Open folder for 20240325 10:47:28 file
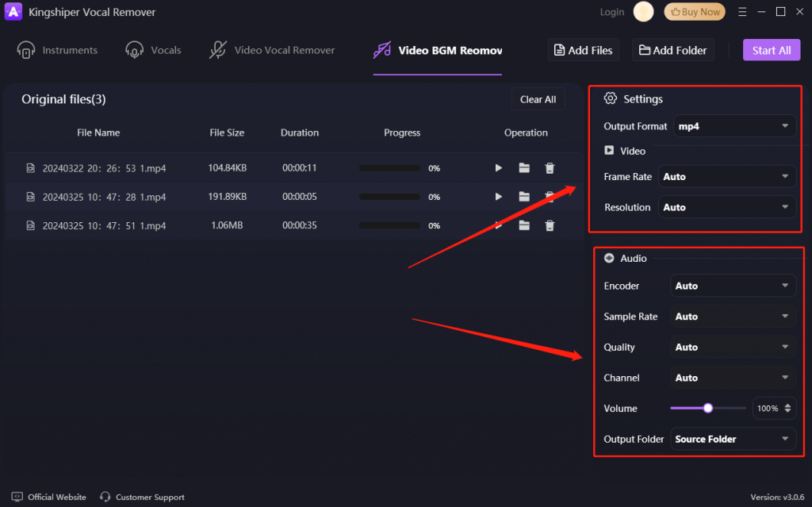The width and height of the screenshot is (812, 507). tap(524, 197)
